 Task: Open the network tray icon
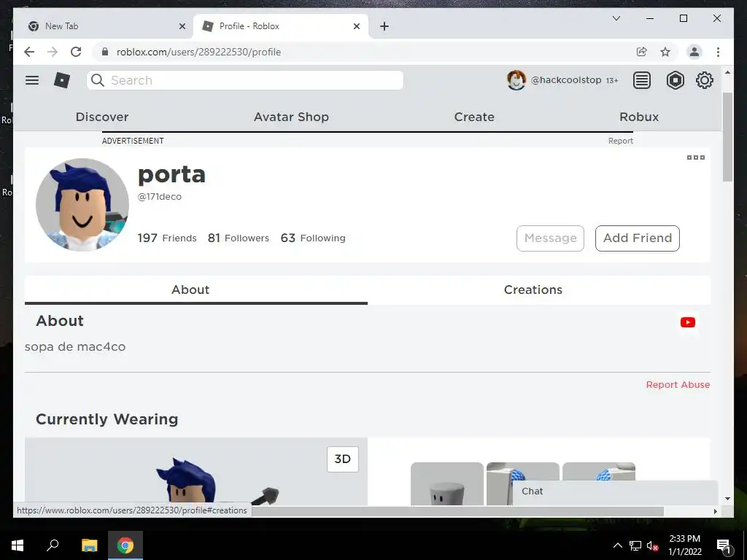[x=635, y=545]
